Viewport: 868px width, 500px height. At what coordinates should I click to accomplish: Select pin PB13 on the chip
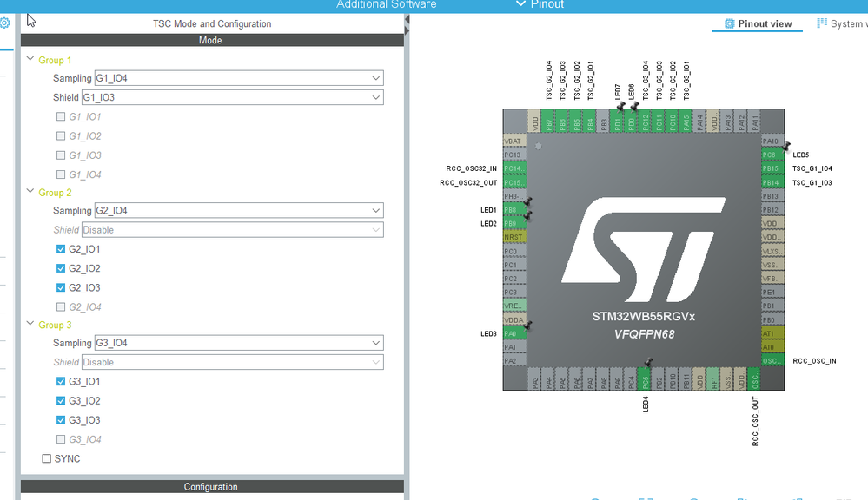tap(772, 196)
